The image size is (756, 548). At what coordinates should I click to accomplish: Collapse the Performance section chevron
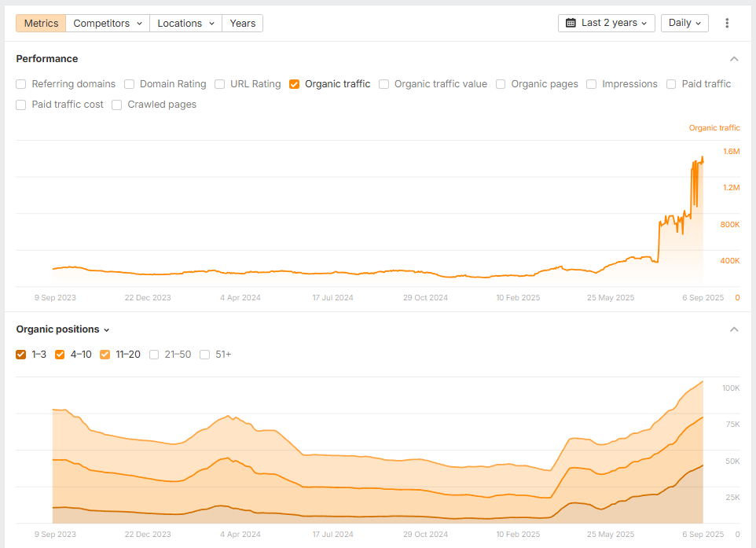[734, 59]
